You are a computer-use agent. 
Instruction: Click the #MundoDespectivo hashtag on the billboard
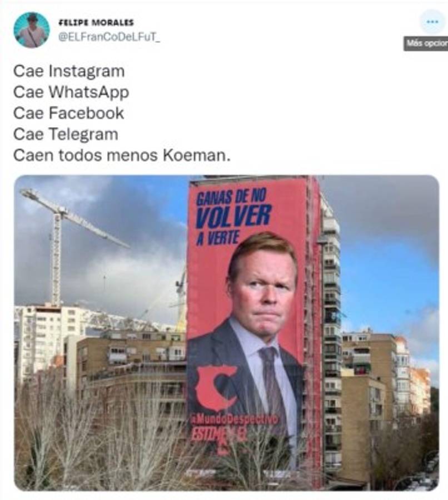coord(234,419)
